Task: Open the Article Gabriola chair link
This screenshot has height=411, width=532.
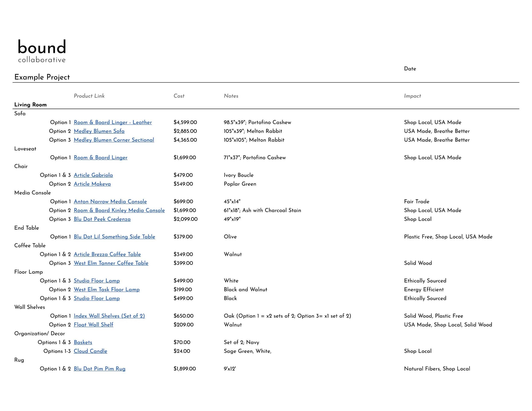Action: [93, 175]
